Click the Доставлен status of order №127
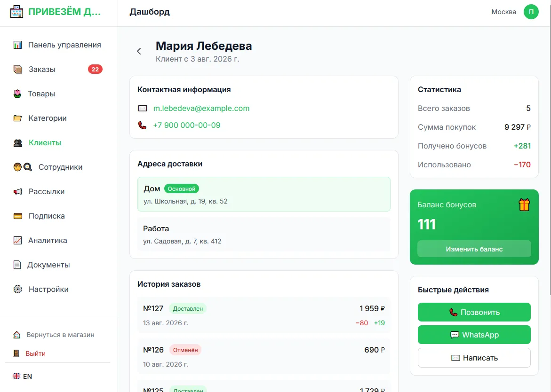The width and height of the screenshot is (551, 392). (188, 309)
